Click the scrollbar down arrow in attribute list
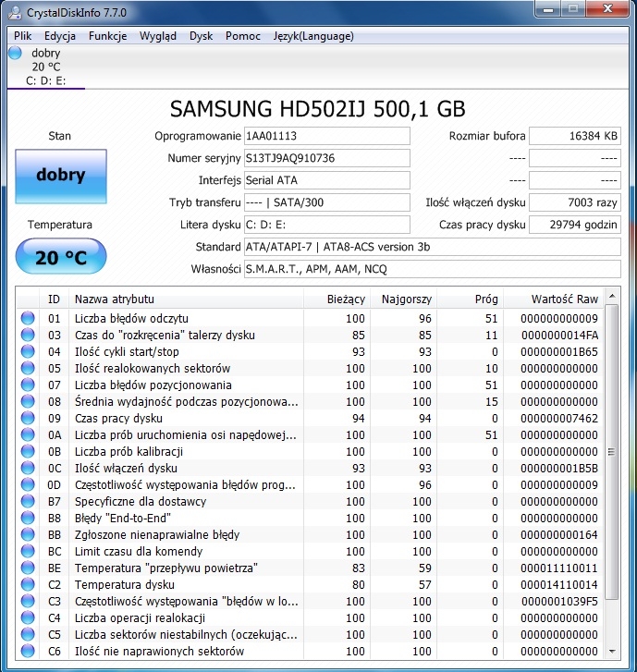Viewport: 637px width, 672px height. coord(612,652)
